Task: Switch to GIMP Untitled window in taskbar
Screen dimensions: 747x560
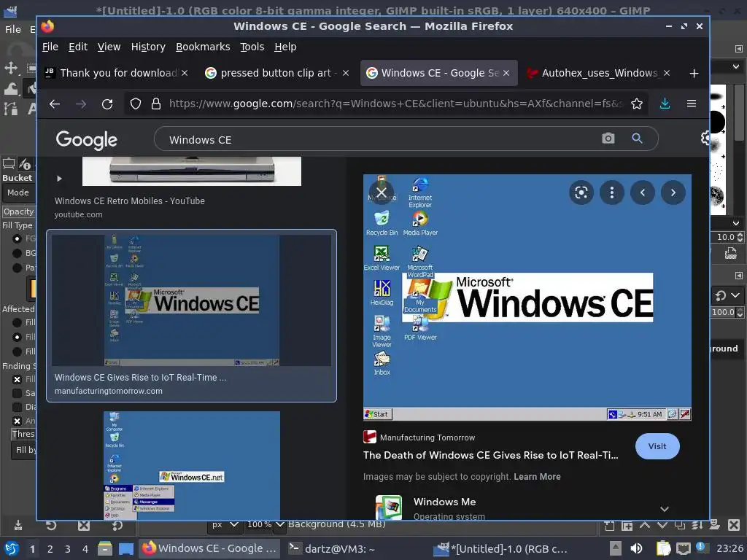Action: (x=500, y=548)
